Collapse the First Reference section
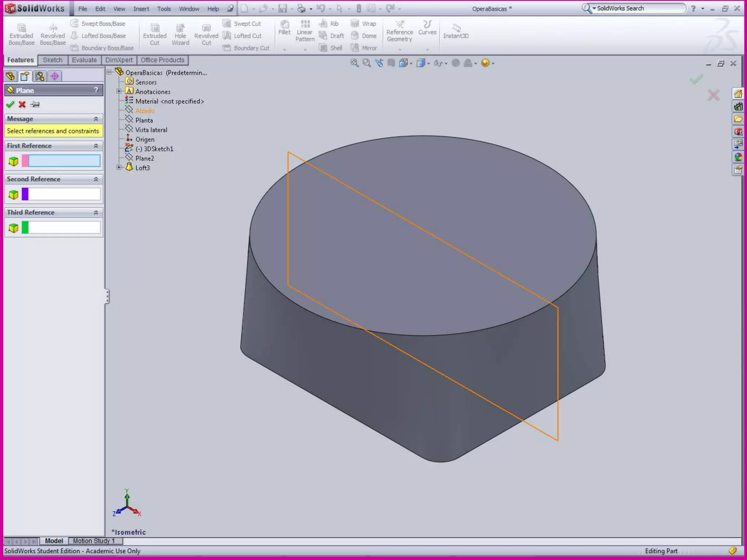Image resolution: width=747 pixels, height=560 pixels. (x=96, y=146)
